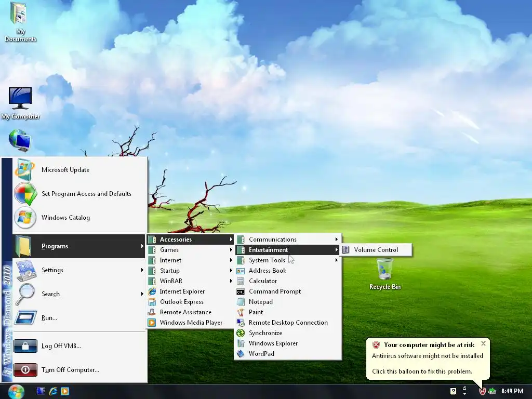The width and height of the screenshot is (532, 399).
Task: Click the help question mark tray icon
Action: (453, 391)
